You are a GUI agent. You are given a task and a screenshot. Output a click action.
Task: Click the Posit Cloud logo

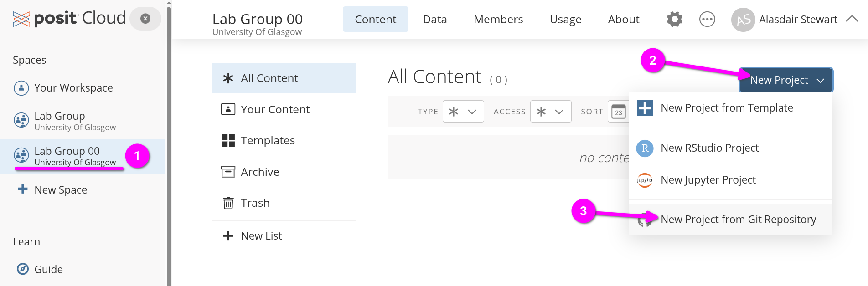click(69, 19)
